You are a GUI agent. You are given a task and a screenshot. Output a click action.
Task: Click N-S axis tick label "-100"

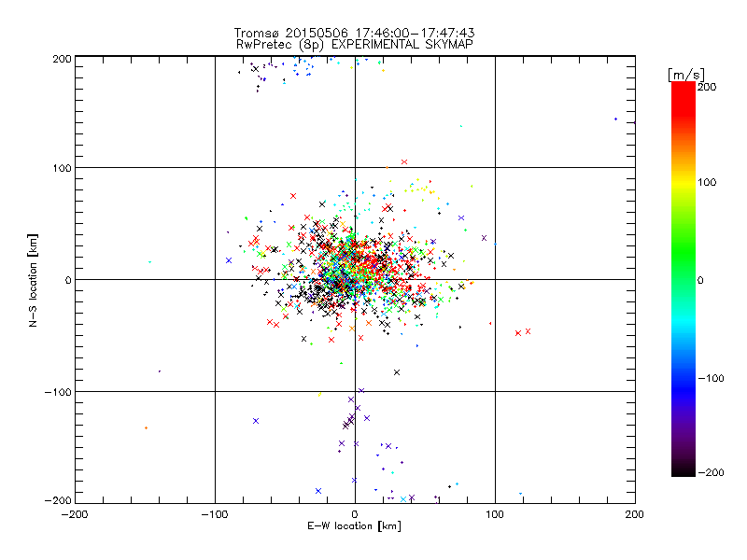pyautogui.click(x=58, y=392)
